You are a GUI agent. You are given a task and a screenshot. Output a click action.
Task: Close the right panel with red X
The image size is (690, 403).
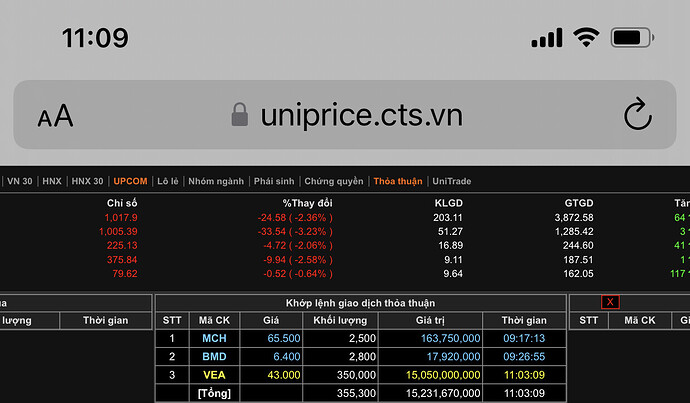pos(610,302)
